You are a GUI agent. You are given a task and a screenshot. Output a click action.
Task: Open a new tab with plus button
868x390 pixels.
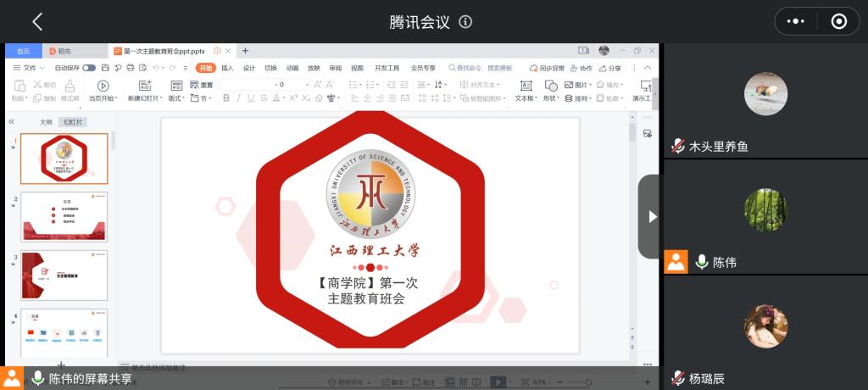(245, 51)
